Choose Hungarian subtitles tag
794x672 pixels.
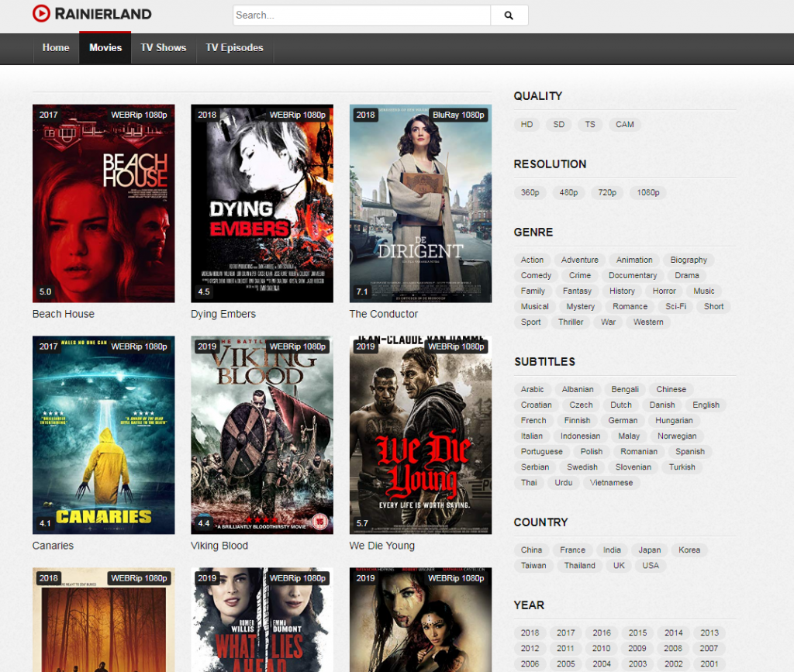[x=674, y=421]
